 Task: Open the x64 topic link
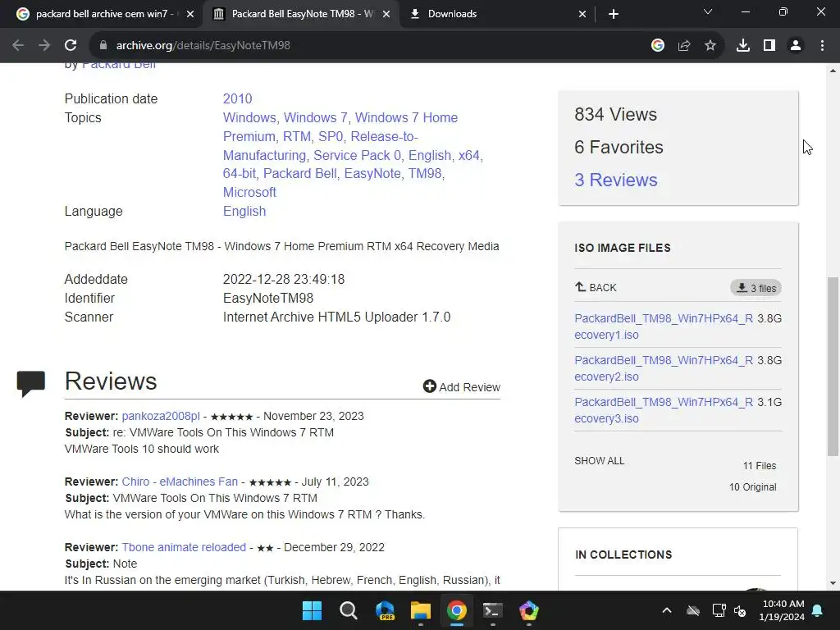468,155
